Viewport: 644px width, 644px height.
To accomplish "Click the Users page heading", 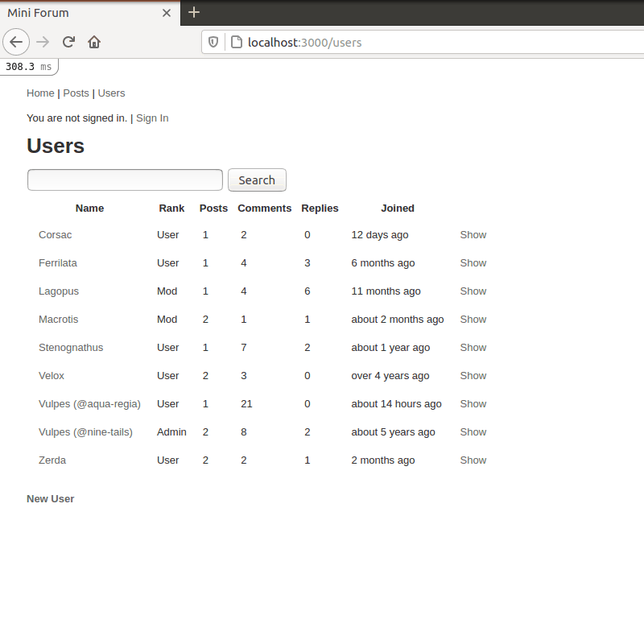I will [56, 146].
